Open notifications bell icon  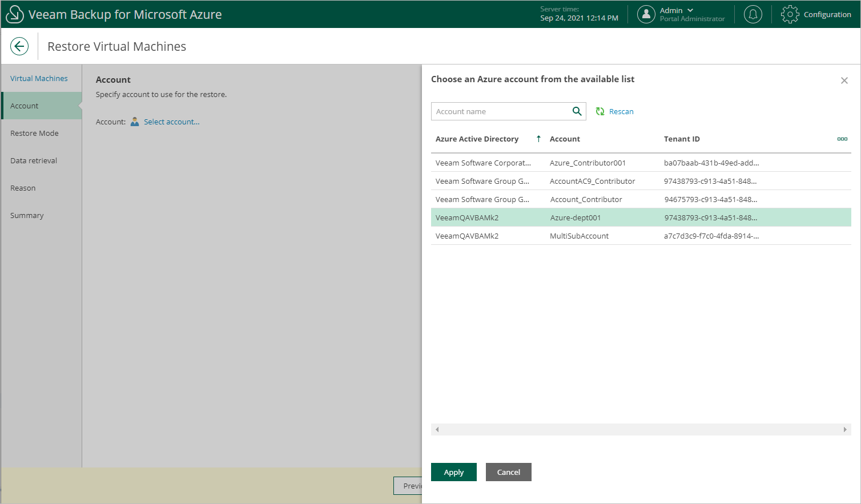[753, 14]
